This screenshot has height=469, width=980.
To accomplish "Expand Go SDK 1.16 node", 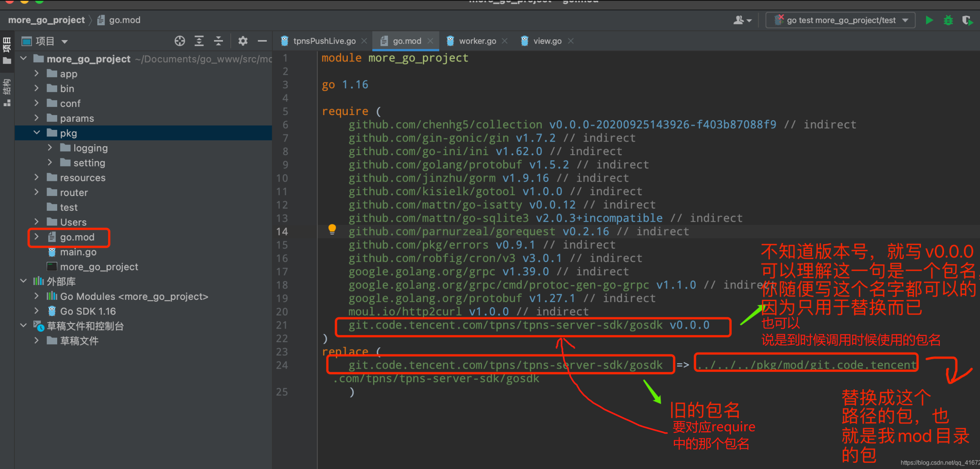I will pos(37,311).
